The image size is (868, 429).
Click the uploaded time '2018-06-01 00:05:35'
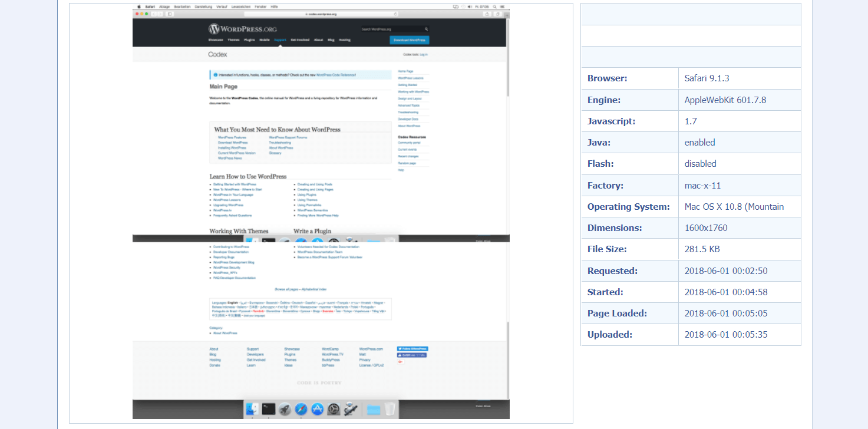tap(726, 334)
